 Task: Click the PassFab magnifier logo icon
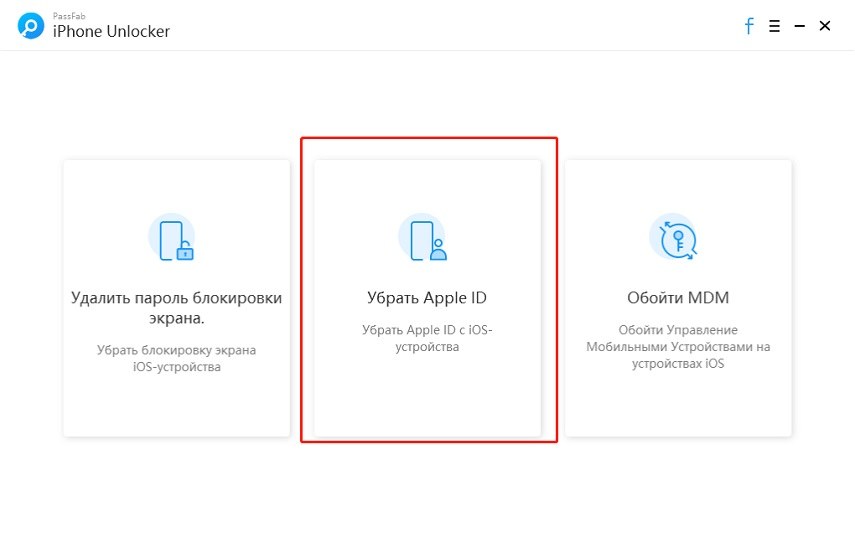coord(31,26)
